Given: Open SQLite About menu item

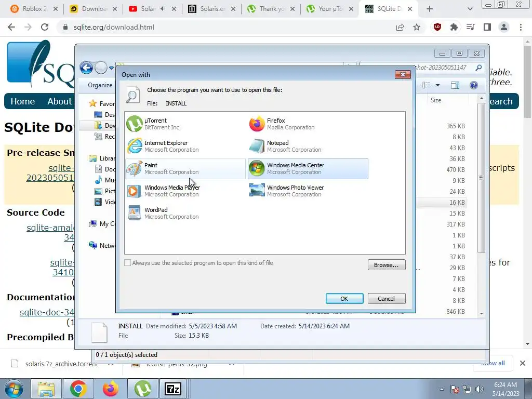Looking at the screenshot, I should coord(60,101).
